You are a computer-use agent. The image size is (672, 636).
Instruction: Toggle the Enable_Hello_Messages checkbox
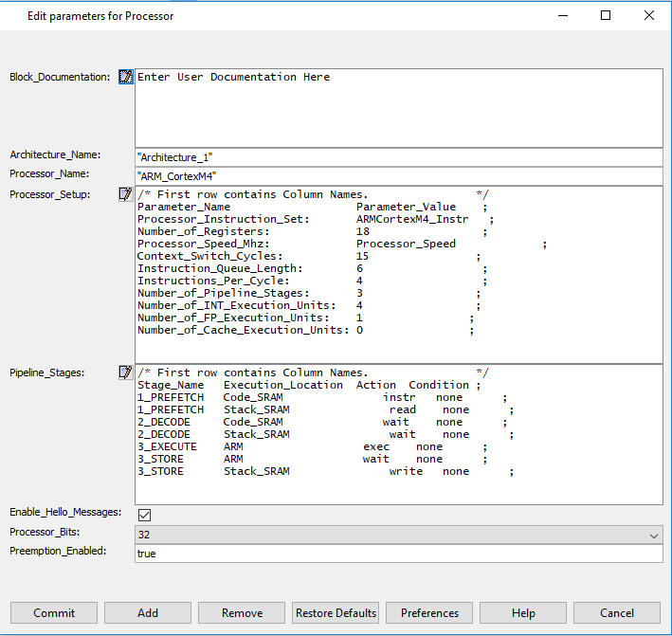(x=144, y=515)
